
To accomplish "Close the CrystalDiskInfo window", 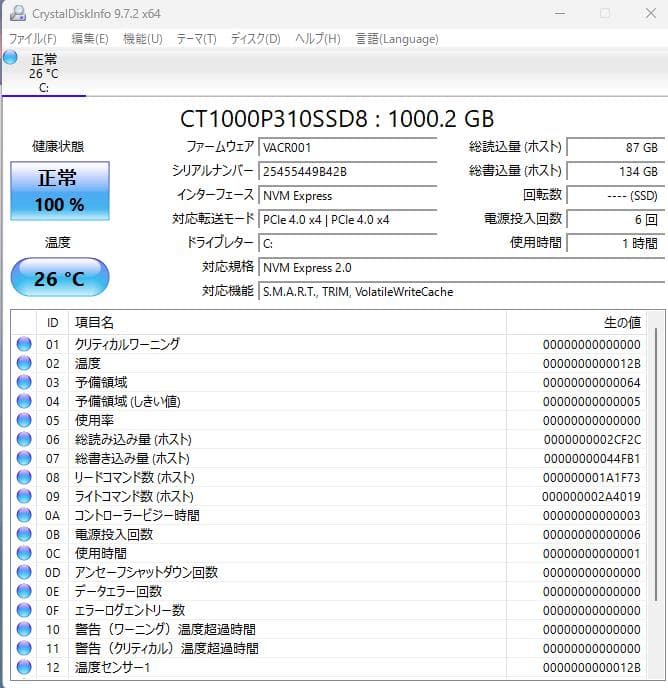I will [x=651, y=13].
